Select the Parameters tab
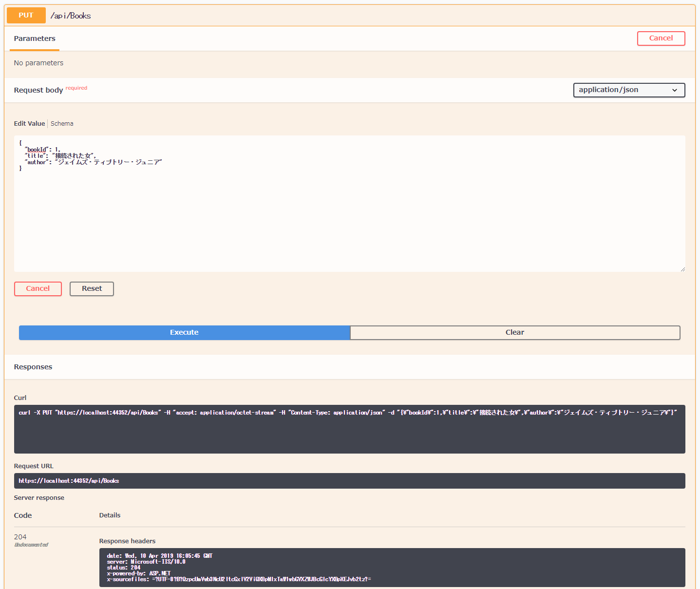Screen dimensions: 700x589 point(35,38)
